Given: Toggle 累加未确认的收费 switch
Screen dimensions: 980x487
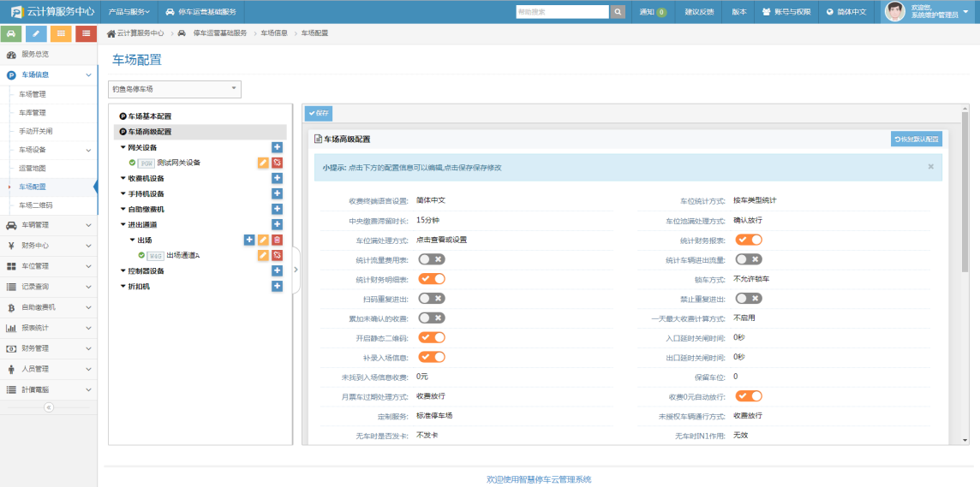Looking at the screenshot, I should [431, 318].
